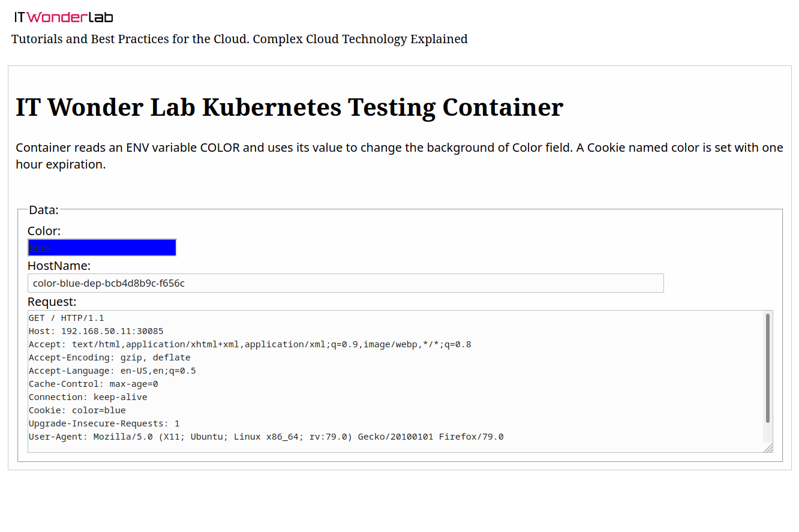Place cursor on the Cookie: color=blue line
799x532 pixels.
pyautogui.click(x=77, y=410)
